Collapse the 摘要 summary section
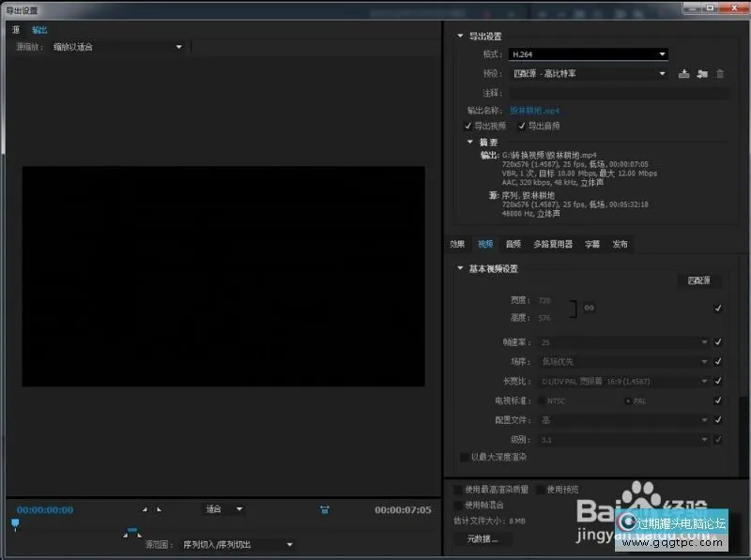Image resolution: width=751 pixels, height=560 pixels. point(471,143)
